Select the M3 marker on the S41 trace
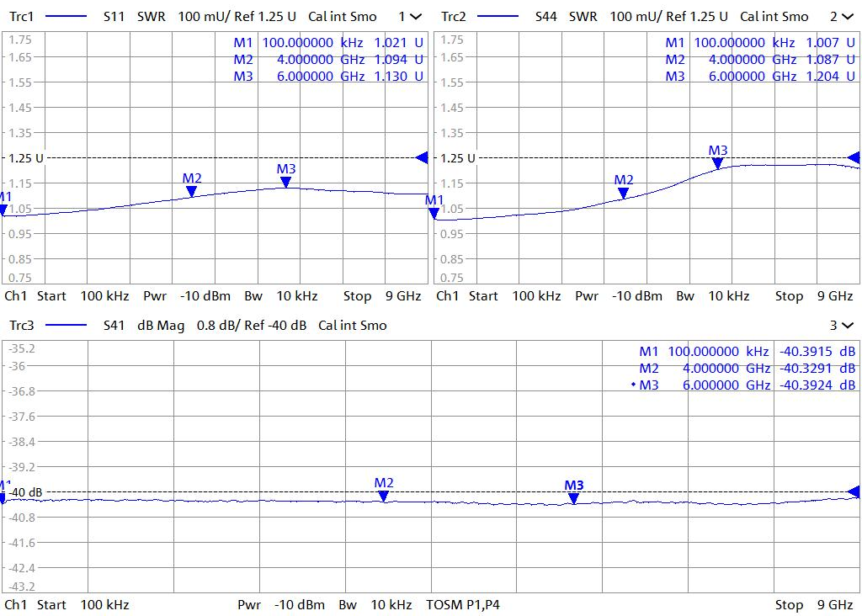The width and height of the screenshot is (862, 616). [x=574, y=497]
